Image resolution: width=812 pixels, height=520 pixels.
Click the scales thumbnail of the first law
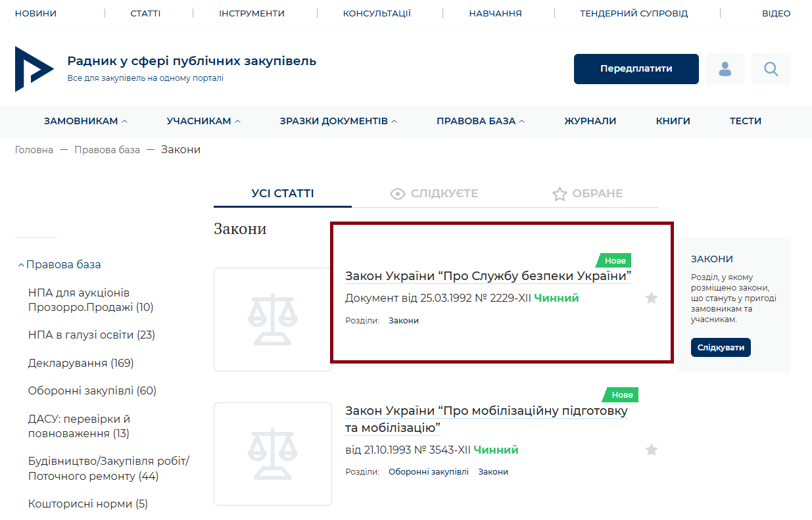pyautogui.click(x=272, y=319)
